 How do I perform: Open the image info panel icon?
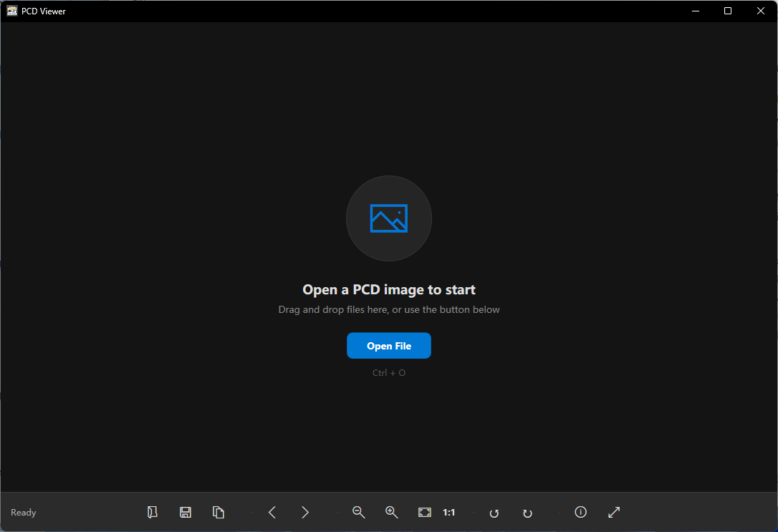point(580,512)
